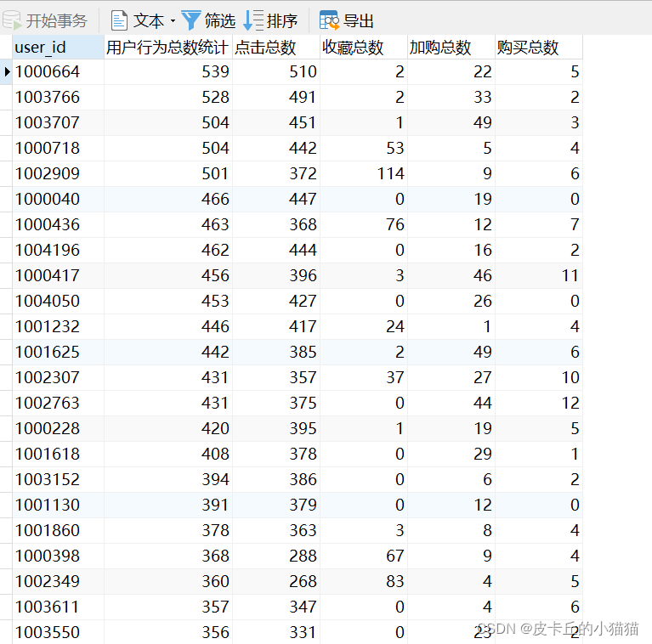Click the 排序 toolbar label
Viewport: 652px width, 644px height.
[282, 20]
